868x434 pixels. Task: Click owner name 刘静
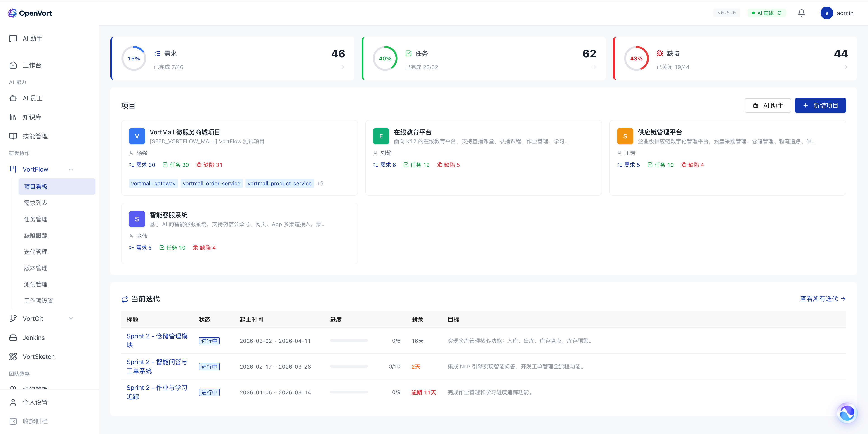click(386, 153)
